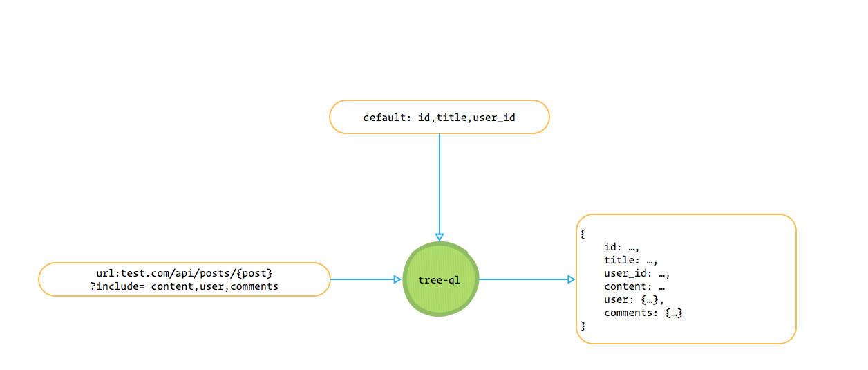868x370 pixels.
Task: Click the "content: …" output line
Action: (x=634, y=286)
